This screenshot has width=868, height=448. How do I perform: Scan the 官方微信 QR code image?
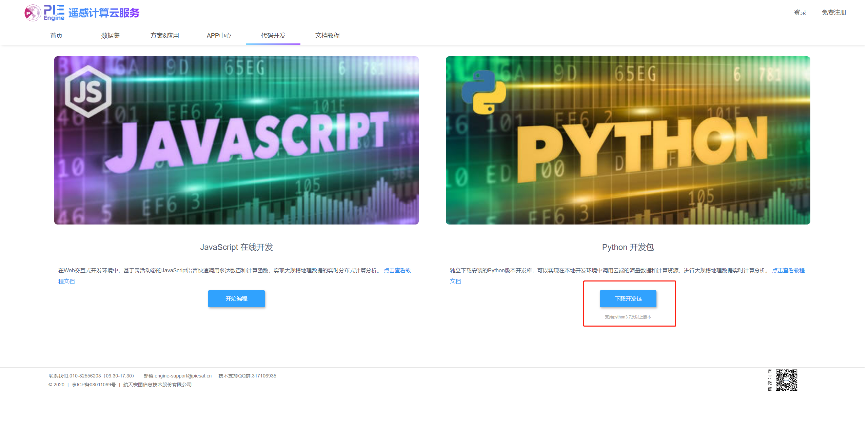pos(786,381)
